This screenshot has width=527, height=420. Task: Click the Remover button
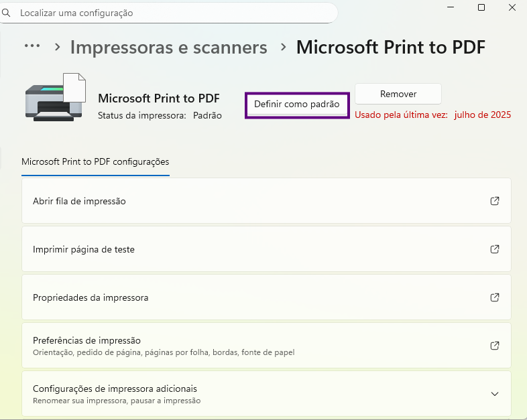click(398, 94)
